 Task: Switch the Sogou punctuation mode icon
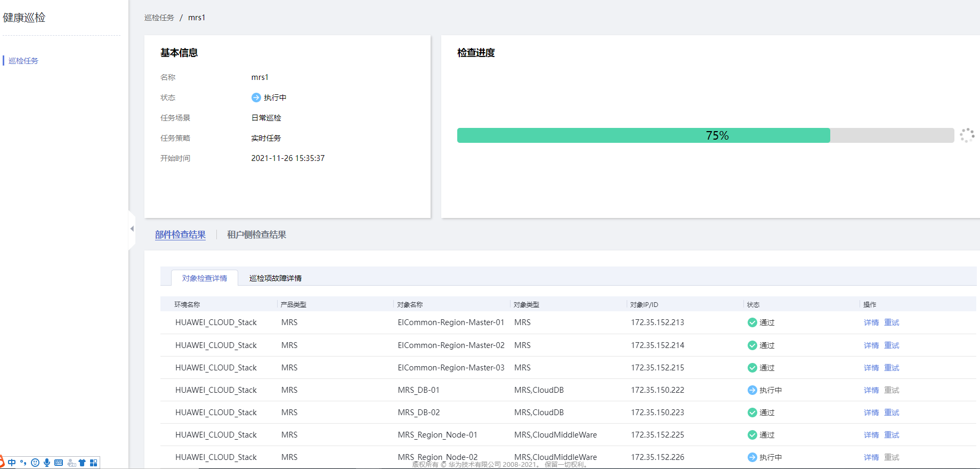(x=23, y=463)
